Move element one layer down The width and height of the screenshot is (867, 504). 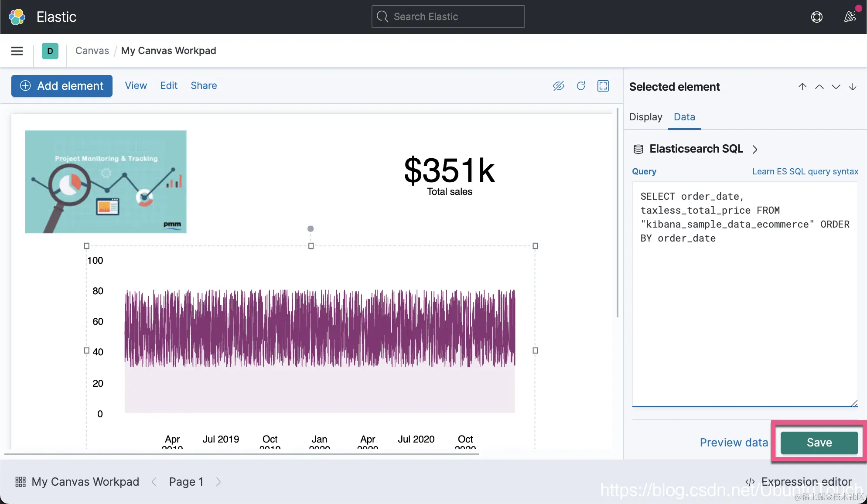(x=836, y=87)
